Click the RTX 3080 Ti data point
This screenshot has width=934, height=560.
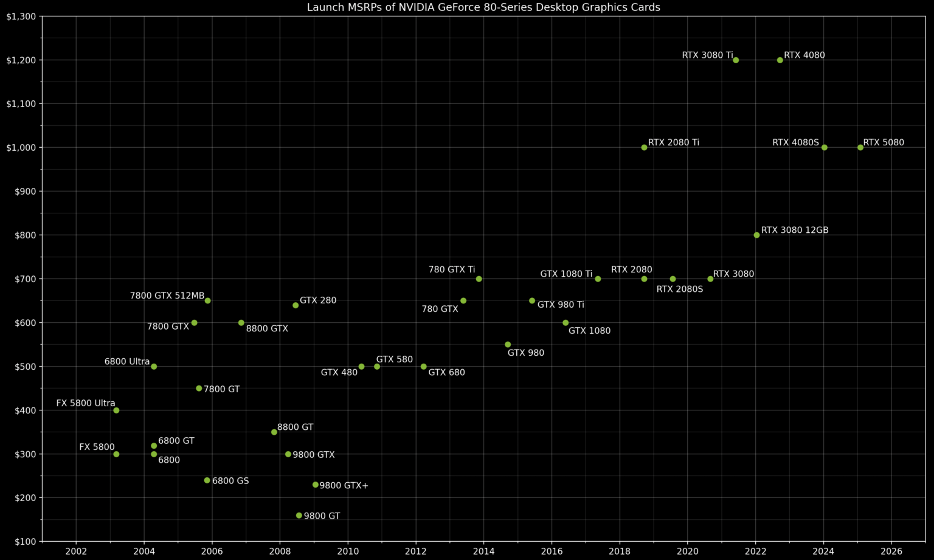pyautogui.click(x=736, y=60)
